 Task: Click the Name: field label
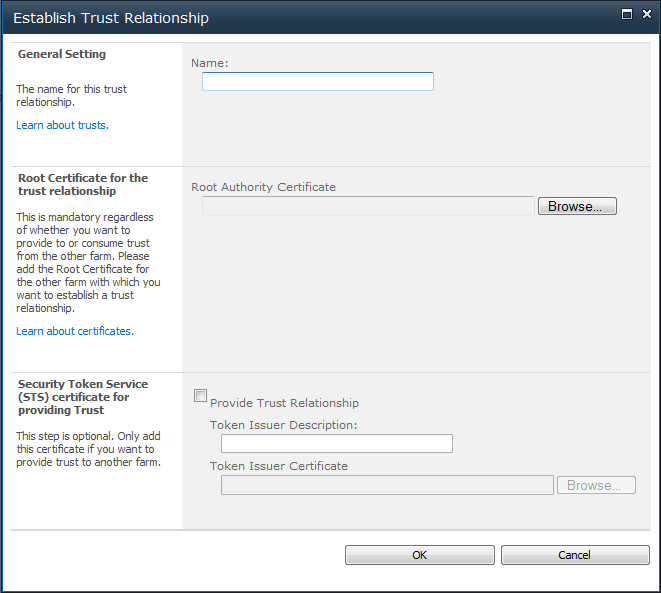click(210, 63)
